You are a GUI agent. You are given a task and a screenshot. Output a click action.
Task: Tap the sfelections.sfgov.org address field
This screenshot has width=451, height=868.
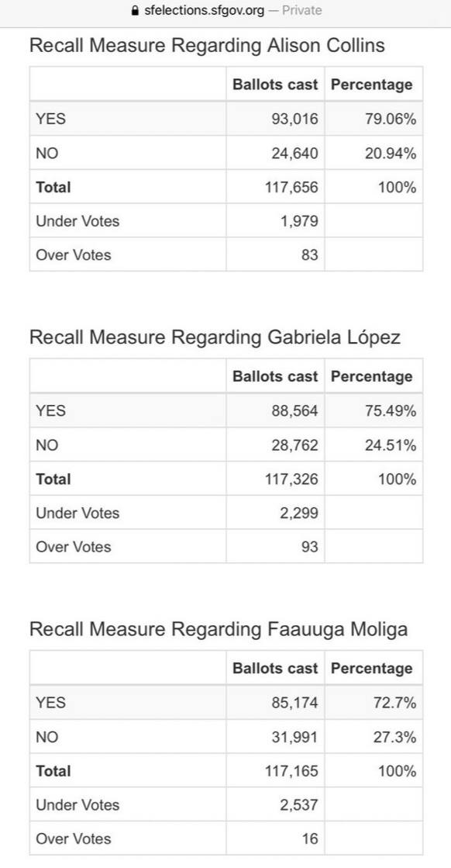coord(225,11)
